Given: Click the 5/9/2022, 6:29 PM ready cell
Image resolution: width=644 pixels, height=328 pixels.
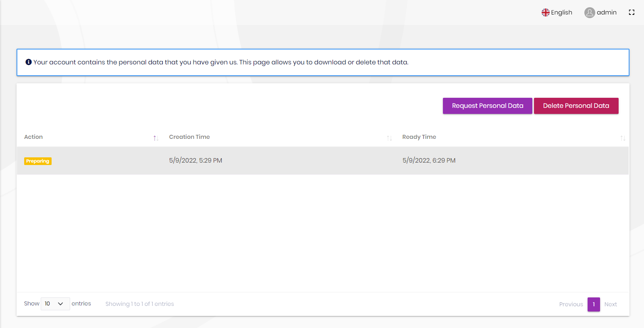Looking at the screenshot, I should click(x=429, y=161).
